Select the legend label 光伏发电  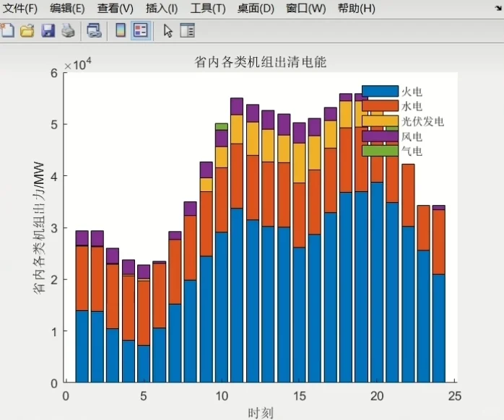point(422,121)
